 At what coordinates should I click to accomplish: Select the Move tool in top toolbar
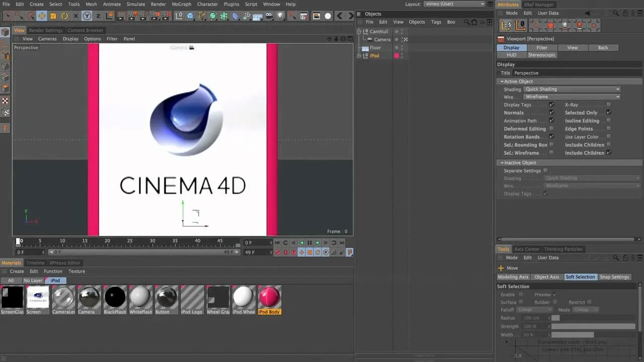42,16
